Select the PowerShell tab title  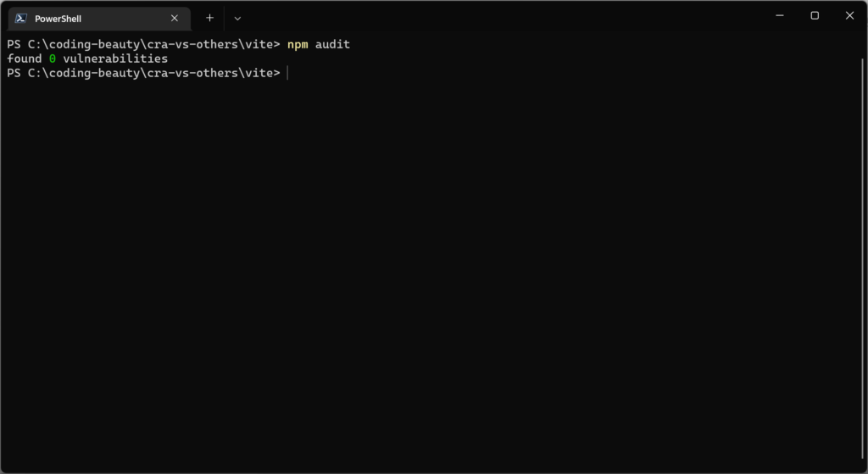click(x=58, y=19)
